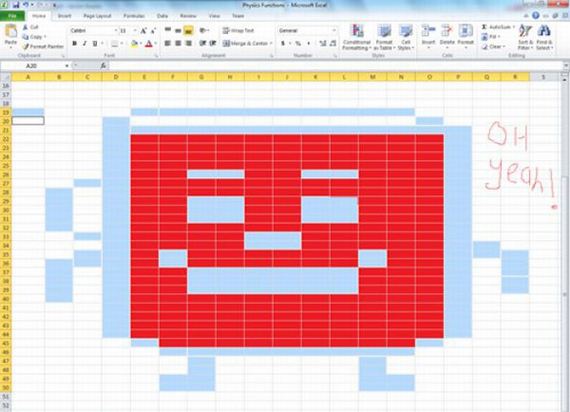Click the Fill button in Editing group

(x=489, y=37)
